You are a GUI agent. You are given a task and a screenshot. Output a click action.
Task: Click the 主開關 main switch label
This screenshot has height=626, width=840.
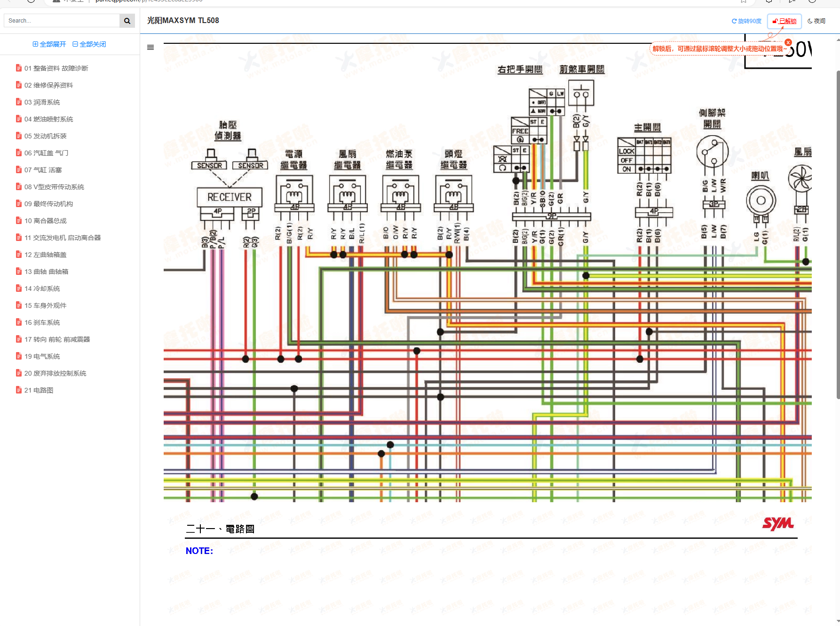647,128
